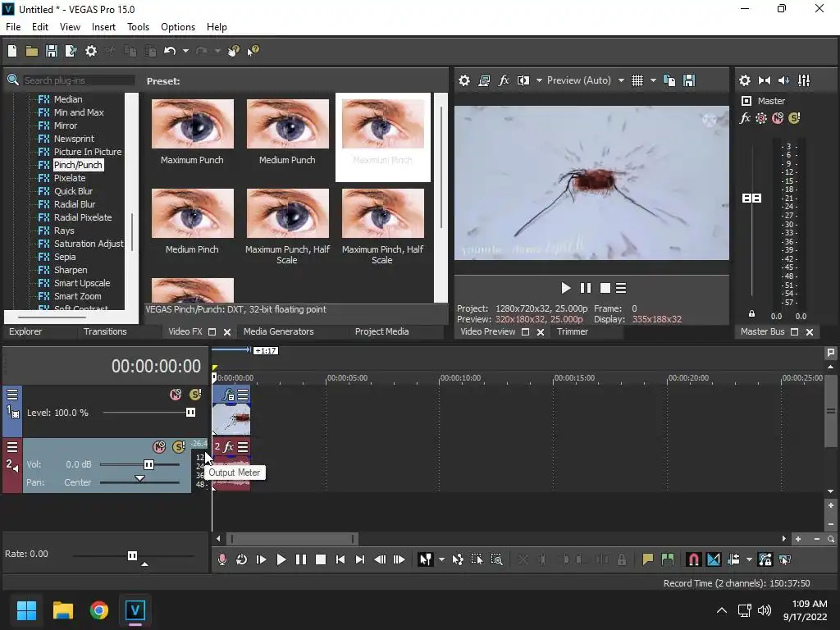Screen dimensions: 840x630
Task: Click the Overlays grid icon in the preview toolbar
Action: point(637,80)
